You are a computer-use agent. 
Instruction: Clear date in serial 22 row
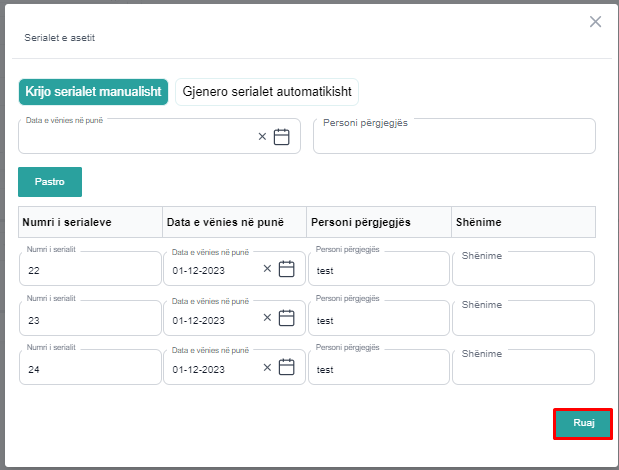pyautogui.click(x=267, y=269)
